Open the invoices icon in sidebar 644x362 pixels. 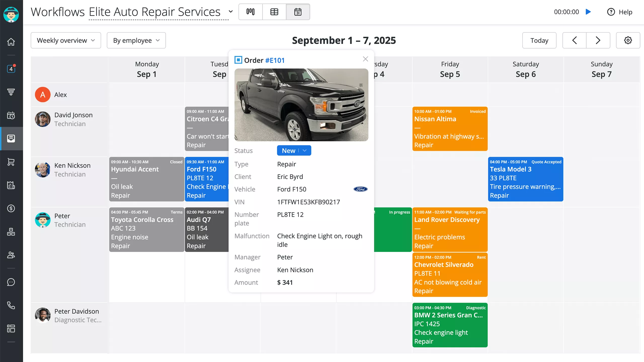pyautogui.click(x=11, y=185)
